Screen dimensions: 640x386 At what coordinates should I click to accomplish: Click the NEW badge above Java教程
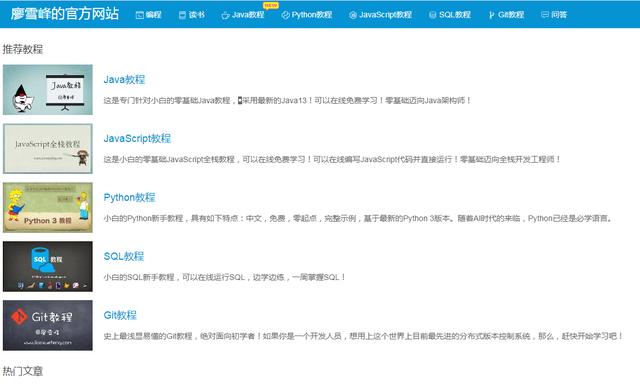coord(270,5)
